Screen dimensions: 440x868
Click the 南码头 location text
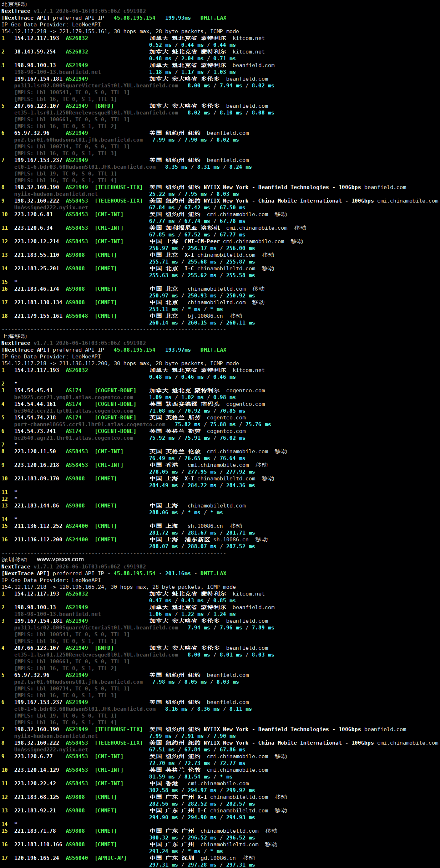[x=210, y=404]
